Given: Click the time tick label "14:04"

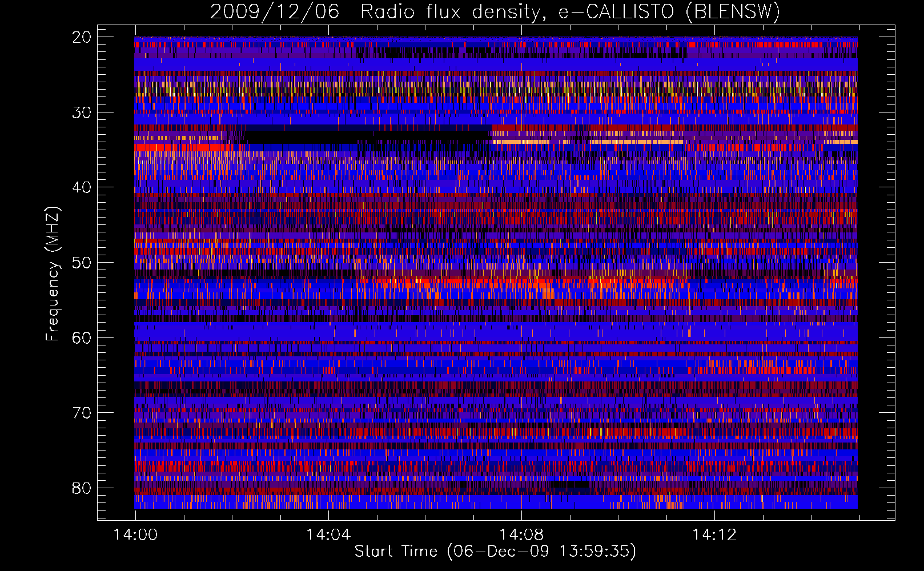Looking at the screenshot, I should [328, 535].
